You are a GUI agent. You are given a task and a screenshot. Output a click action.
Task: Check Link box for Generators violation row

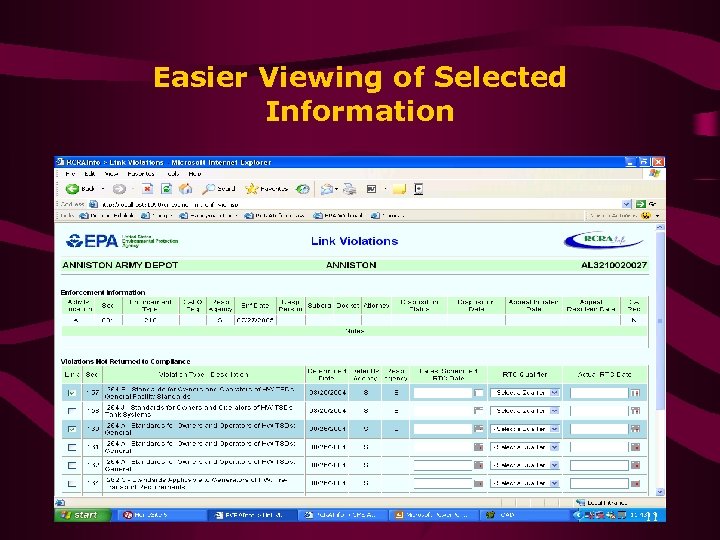72,483
